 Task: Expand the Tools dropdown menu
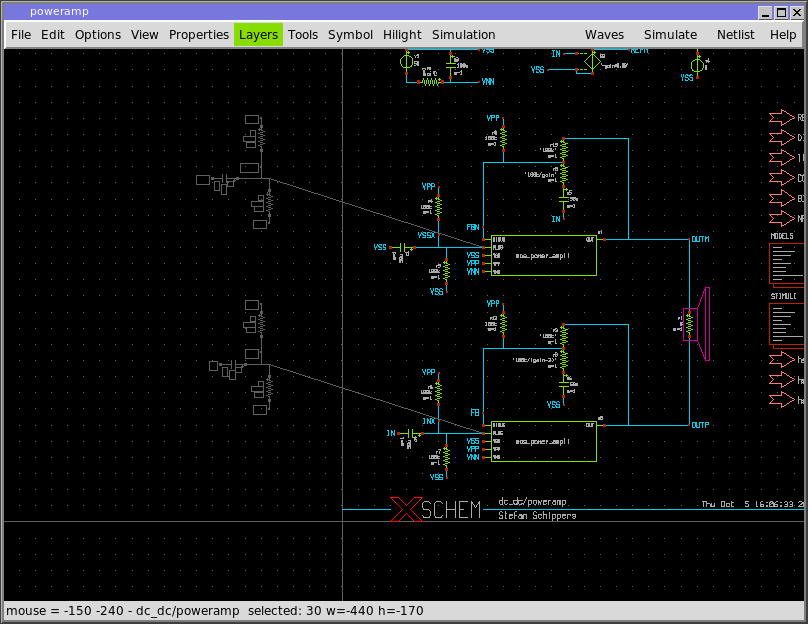coord(303,35)
